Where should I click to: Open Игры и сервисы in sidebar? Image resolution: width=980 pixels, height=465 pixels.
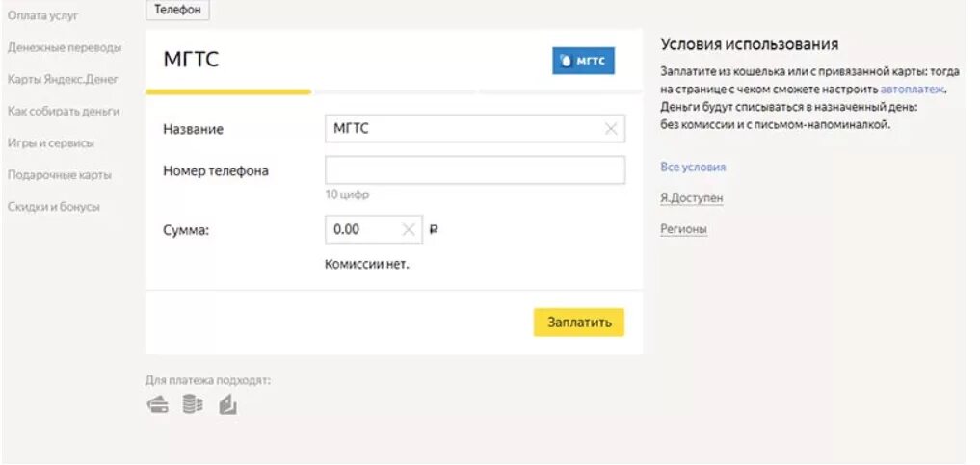tap(51, 142)
